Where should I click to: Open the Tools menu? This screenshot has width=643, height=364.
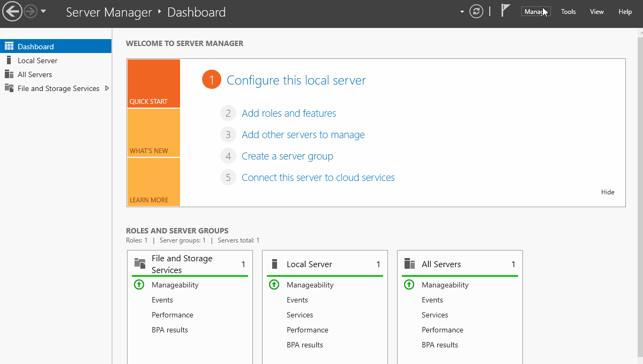point(569,12)
